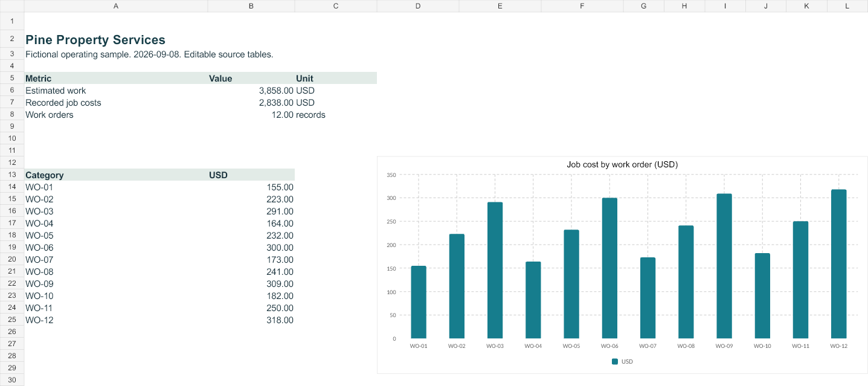This screenshot has height=386, width=868.
Task: Select the USD header cell in the table
Action: [251, 175]
